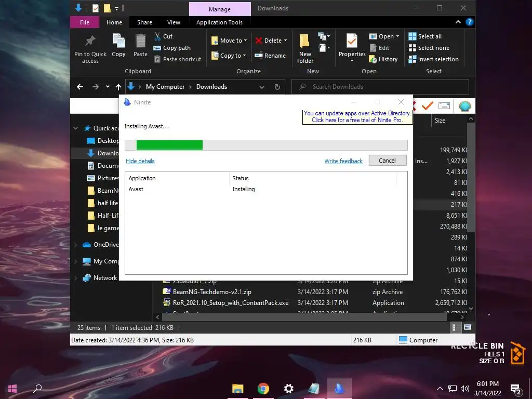The image size is (532, 399).
Task: Click Invert selection in ribbon
Action: pos(434,59)
